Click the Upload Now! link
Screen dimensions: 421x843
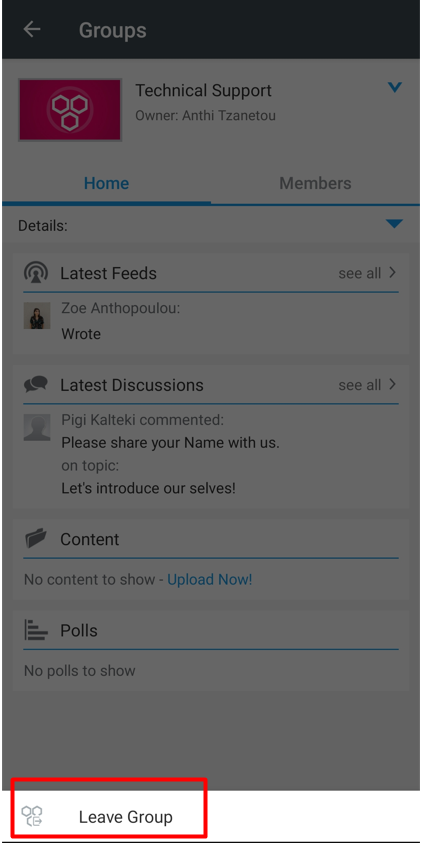(210, 580)
